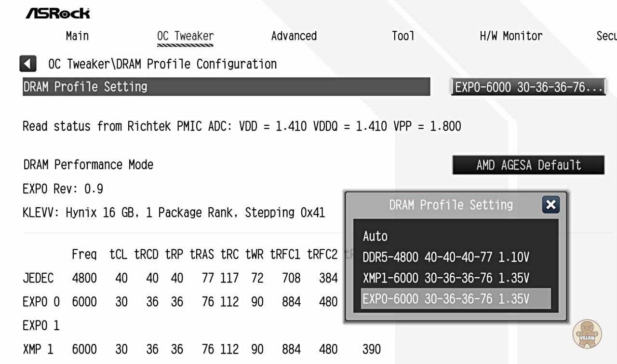The height and width of the screenshot is (364, 617).
Task: Open the AMD AGESA Default dropdown
Action: pyautogui.click(x=528, y=165)
